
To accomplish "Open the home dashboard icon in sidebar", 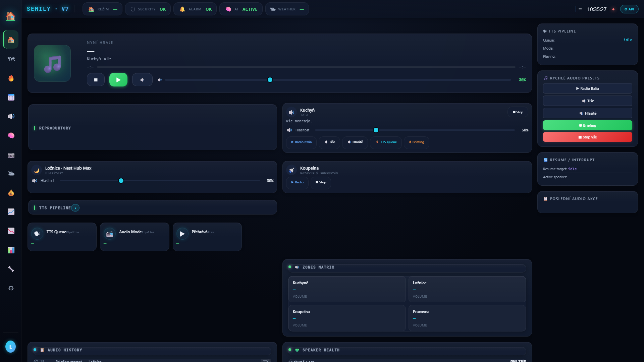I will click(x=11, y=40).
